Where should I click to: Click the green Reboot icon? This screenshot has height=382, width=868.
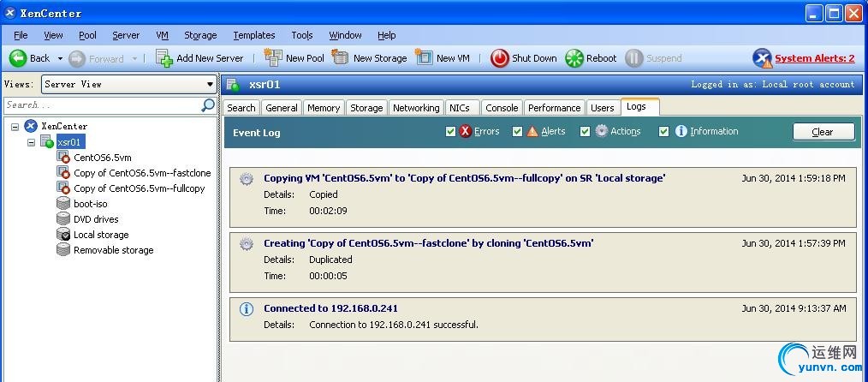(574, 58)
